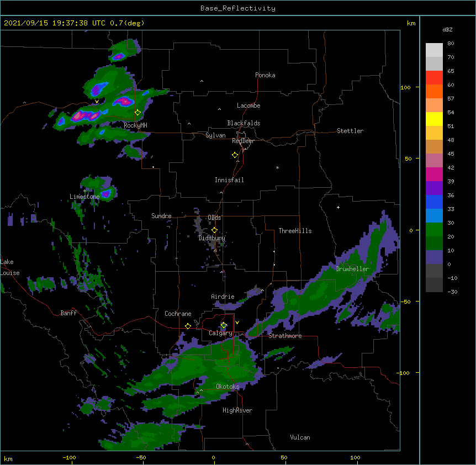Click the Banff label

coord(68,313)
